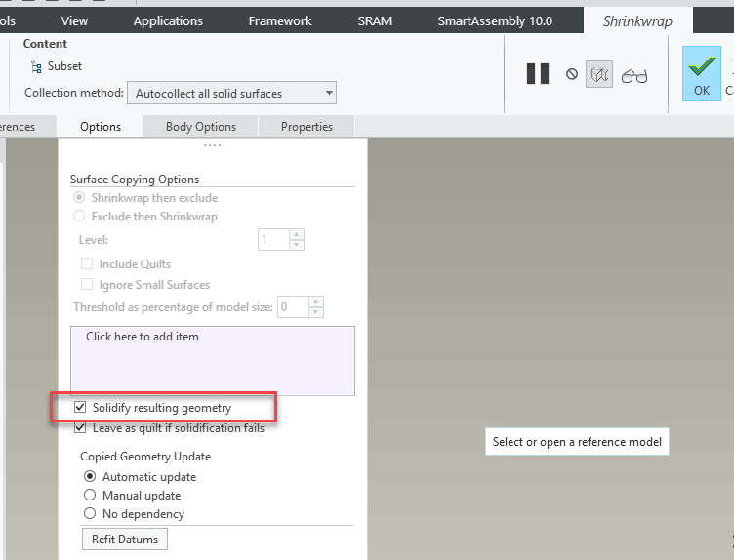Image resolution: width=734 pixels, height=560 pixels.
Task: Decrease the Level spinner value
Action: pos(297,245)
